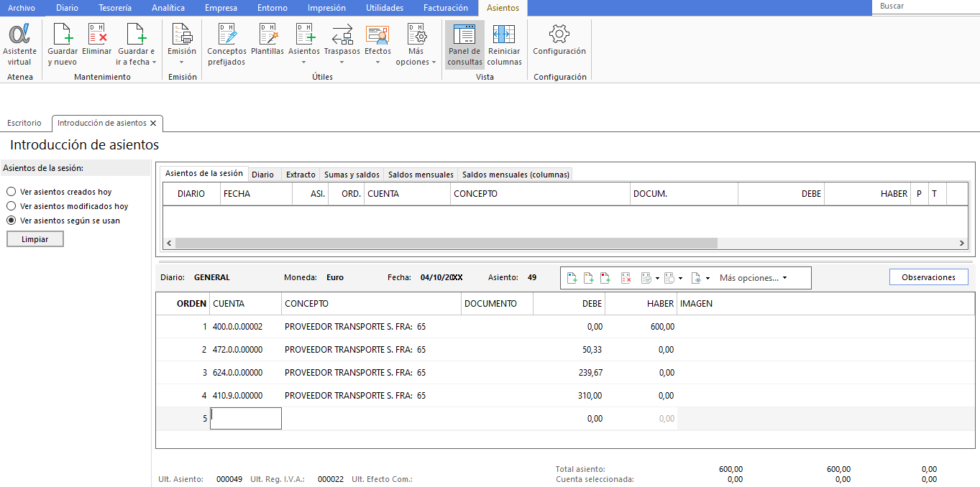
Task: Open Configuración gear icon
Action: [x=559, y=34]
